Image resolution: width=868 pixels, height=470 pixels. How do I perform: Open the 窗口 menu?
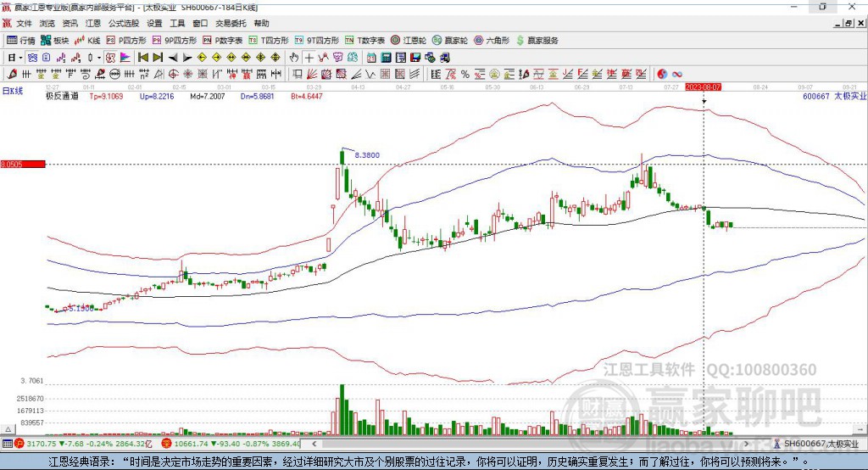tap(200, 23)
